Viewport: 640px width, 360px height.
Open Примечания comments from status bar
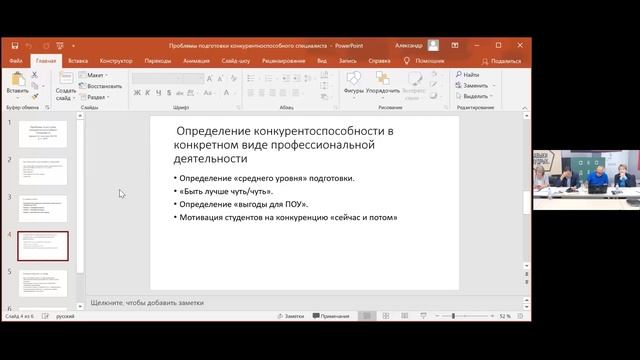click(331, 316)
